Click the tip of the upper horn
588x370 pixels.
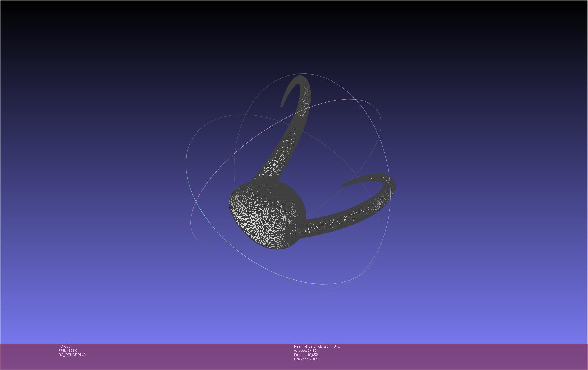click(282, 106)
